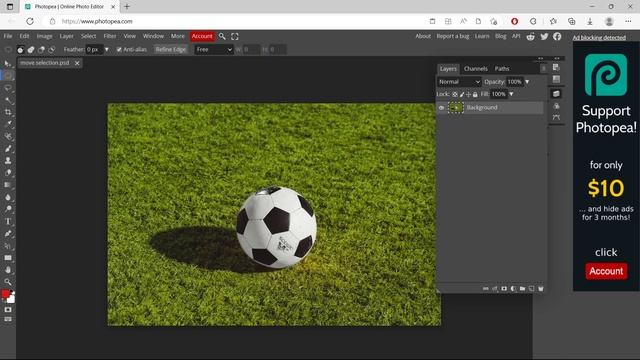Image resolution: width=640 pixels, height=360 pixels.
Task: Select the Move tool in the toolbox
Action: pos(8,64)
